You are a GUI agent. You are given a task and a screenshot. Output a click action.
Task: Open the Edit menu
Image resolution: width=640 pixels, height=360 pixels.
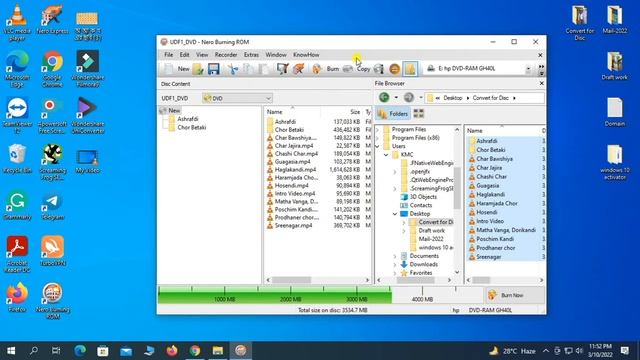184,55
